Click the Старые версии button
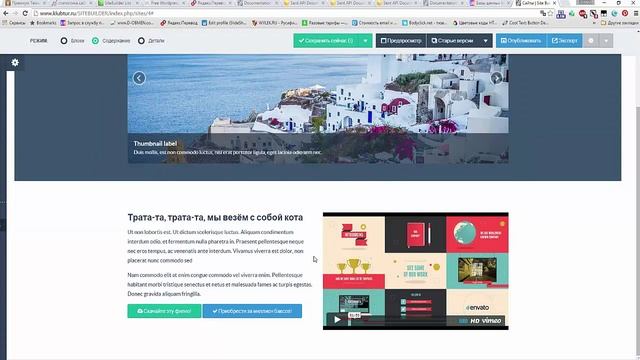The width and height of the screenshot is (640, 360). [x=452, y=41]
